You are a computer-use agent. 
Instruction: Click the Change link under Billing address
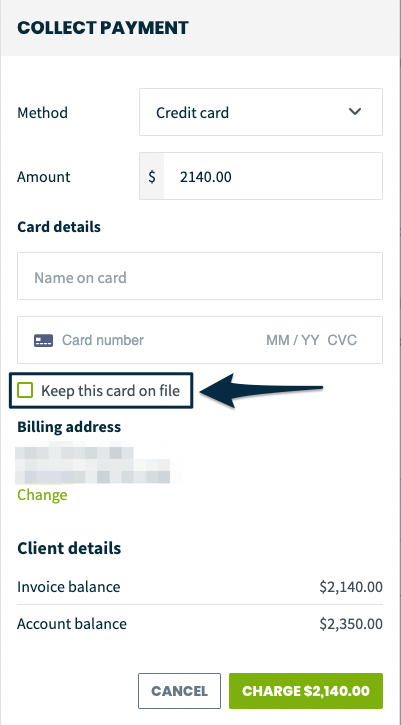coord(42,495)
